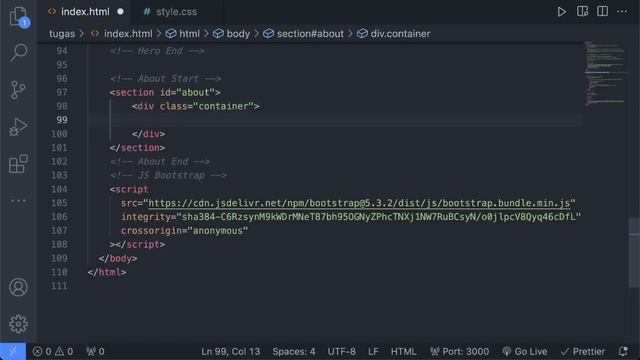Start Go Live server
The image size is (640, 360).
point(524,351)
